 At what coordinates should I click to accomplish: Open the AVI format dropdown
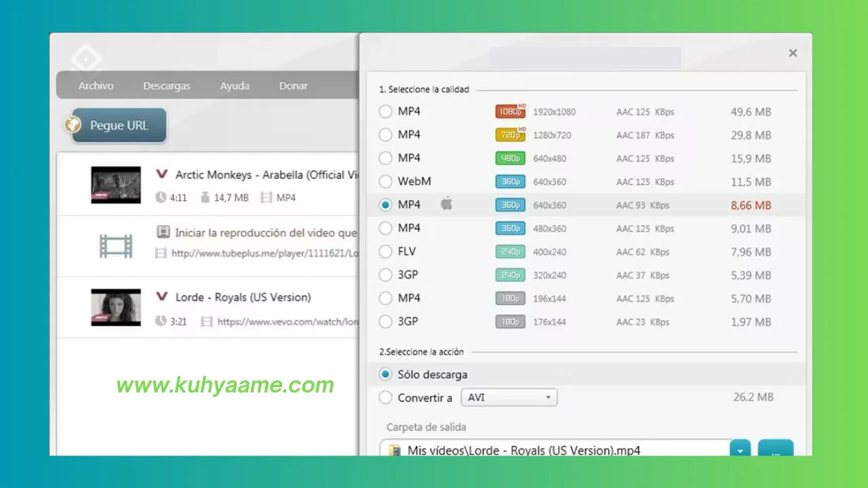509,397
